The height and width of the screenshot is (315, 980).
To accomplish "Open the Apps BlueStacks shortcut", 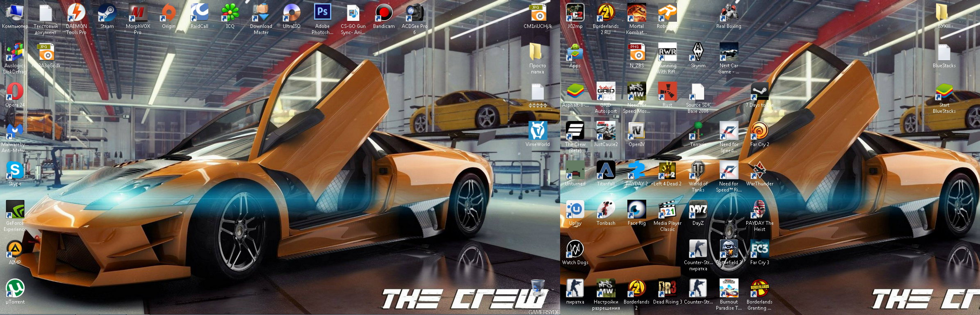I will (575, 52).
